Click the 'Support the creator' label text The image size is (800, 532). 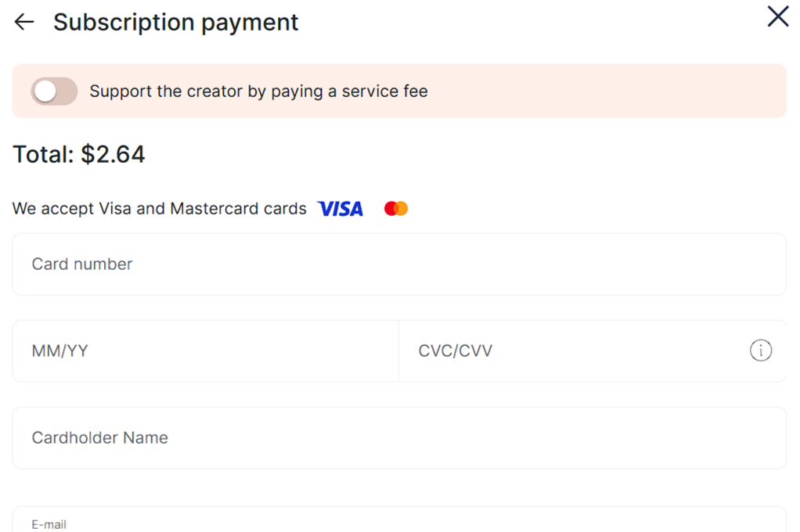pyautogui.click(x=258, y=92)
